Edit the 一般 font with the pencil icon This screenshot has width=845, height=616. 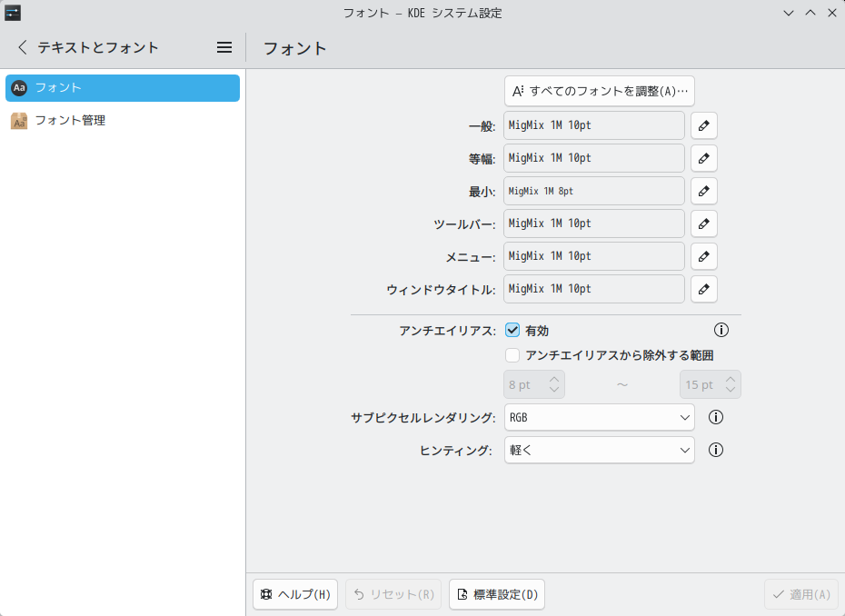pos(703,125)
